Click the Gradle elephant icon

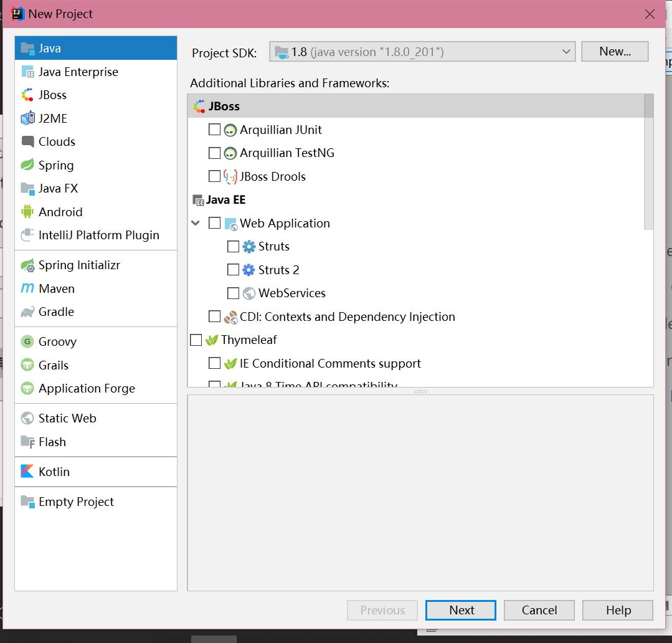(27, 312)
